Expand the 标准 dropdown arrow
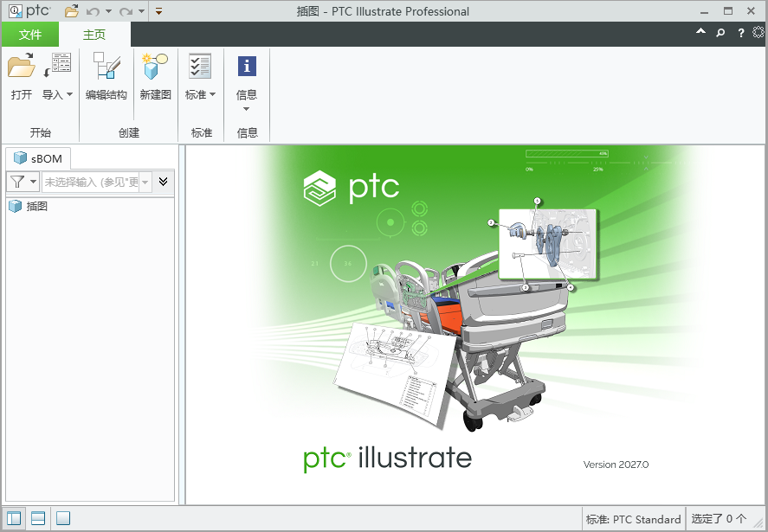The width and height of the screenshot is (768, 532). tap(213, 94)
